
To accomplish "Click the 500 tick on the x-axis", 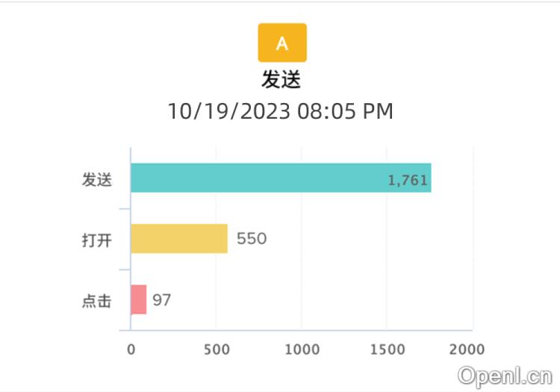I will click(217, 349).
